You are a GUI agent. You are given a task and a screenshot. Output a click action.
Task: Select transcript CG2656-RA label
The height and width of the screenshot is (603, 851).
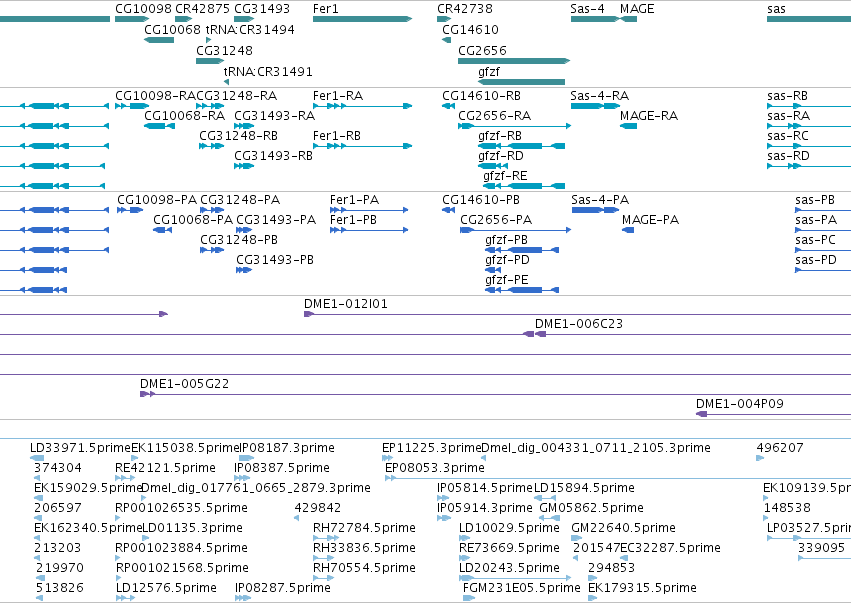(x=494, y=116)
